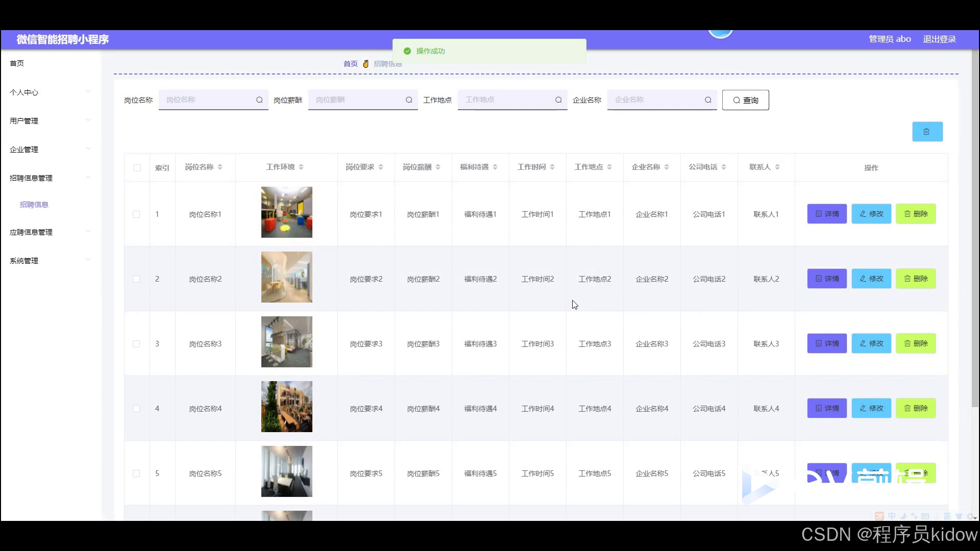Screen dimensions: 980x551
Task: Click the 查询 search button
Action: tap(745, 100)
